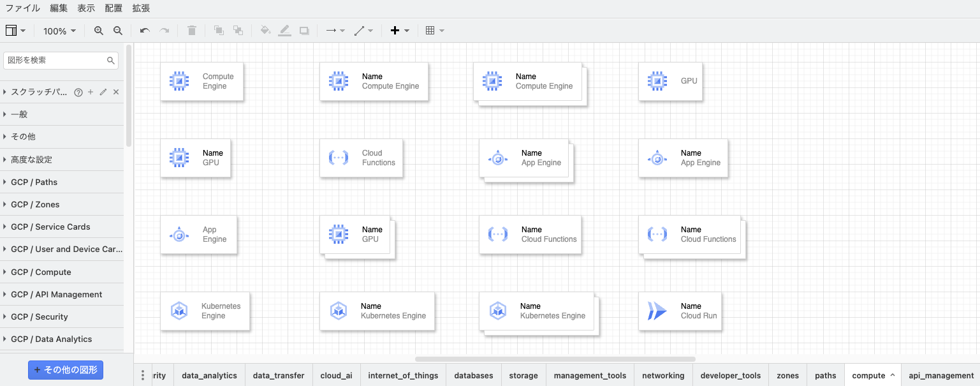980x386 pixels.
Task: Select the Cloud Run shape on canvas
Action: pos(680,311)
